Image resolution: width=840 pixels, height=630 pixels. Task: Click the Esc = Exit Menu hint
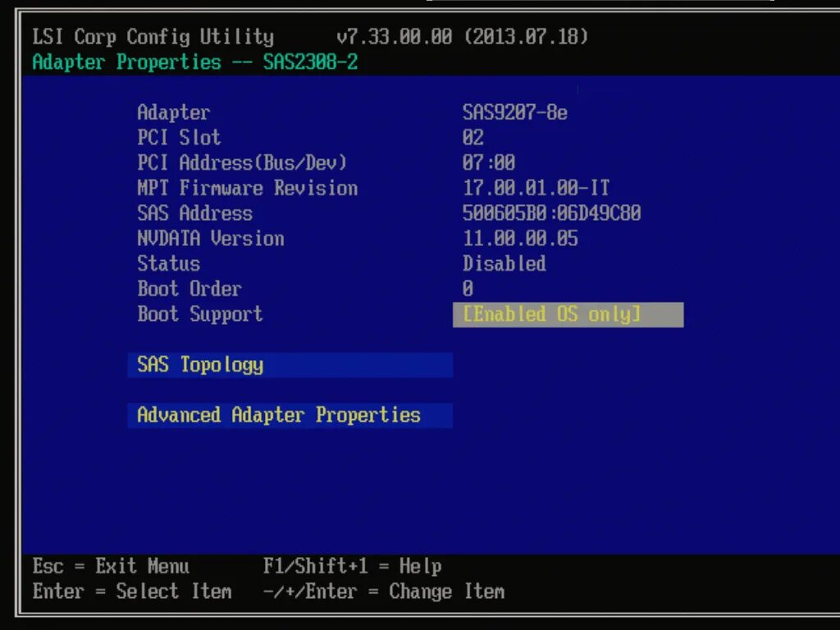[111, 566]
